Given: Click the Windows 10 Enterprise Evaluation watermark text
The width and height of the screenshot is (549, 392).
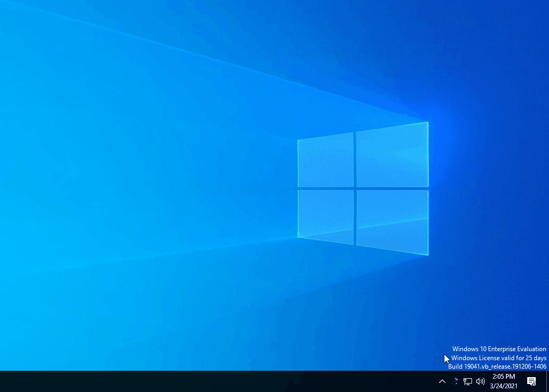Looking at the screenshot, I should pyautogui.click(x=499, y=349).
